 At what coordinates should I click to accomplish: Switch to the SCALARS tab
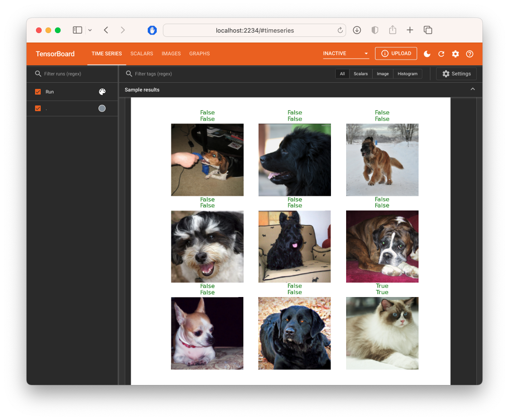pyautogui.click(x=142, y=54)
